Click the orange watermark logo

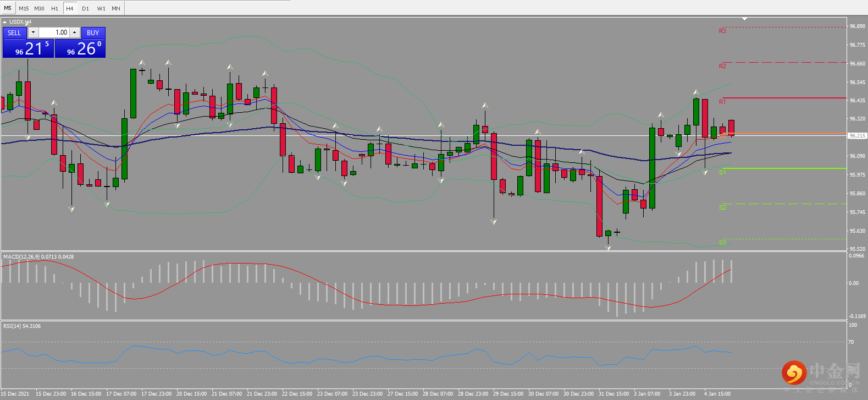click(x=794, y=373)
